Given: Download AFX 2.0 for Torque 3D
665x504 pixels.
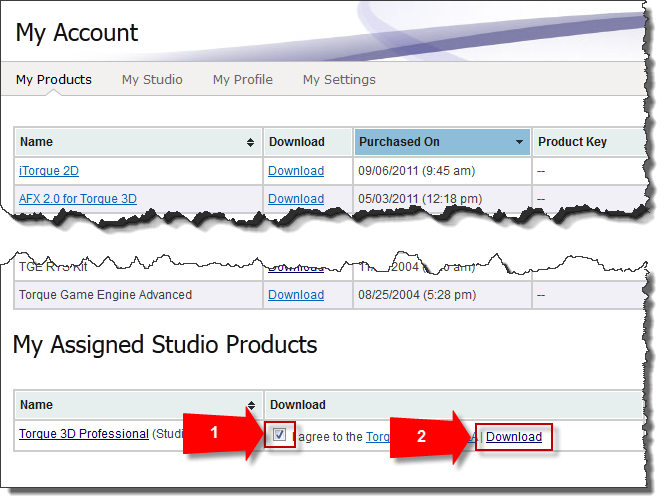Looking at the screenshot, I should tap(296, 199).
